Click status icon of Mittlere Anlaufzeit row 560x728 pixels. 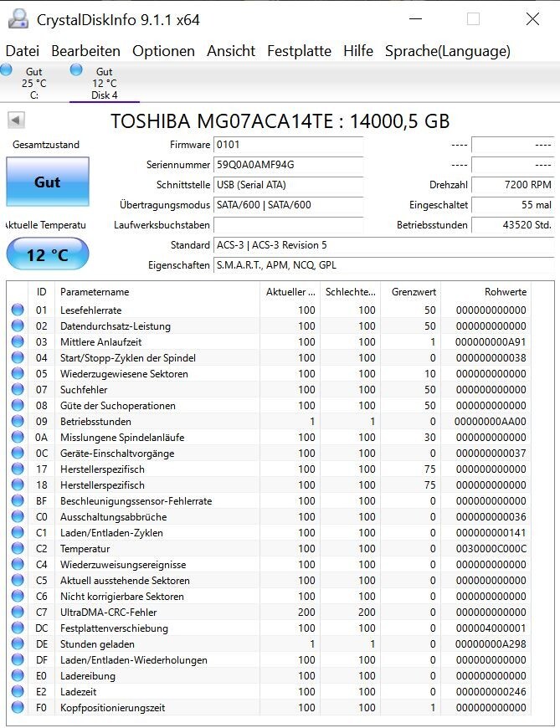click(18, 341)
